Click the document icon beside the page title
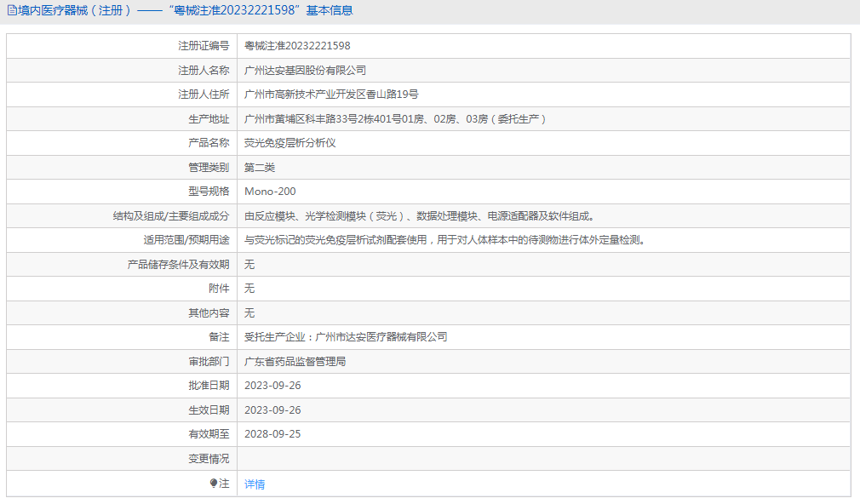This screenshot has width=860, height=504. point(12,10)
